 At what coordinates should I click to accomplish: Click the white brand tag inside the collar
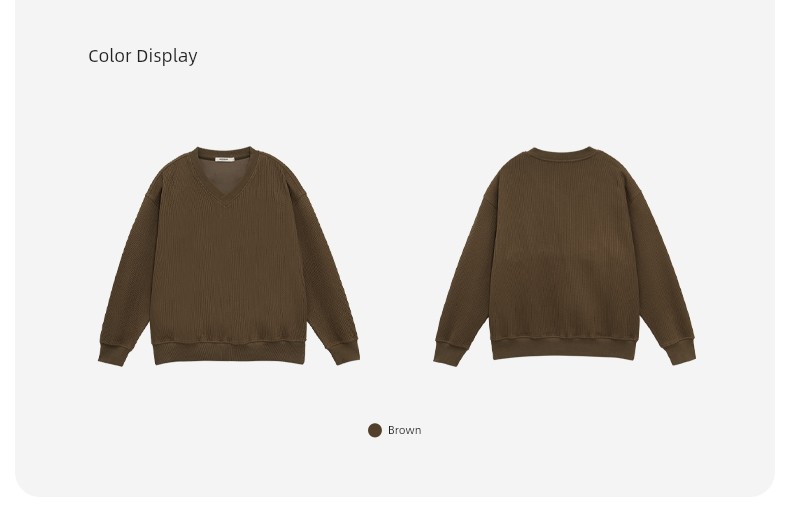(x=225, y=159)
